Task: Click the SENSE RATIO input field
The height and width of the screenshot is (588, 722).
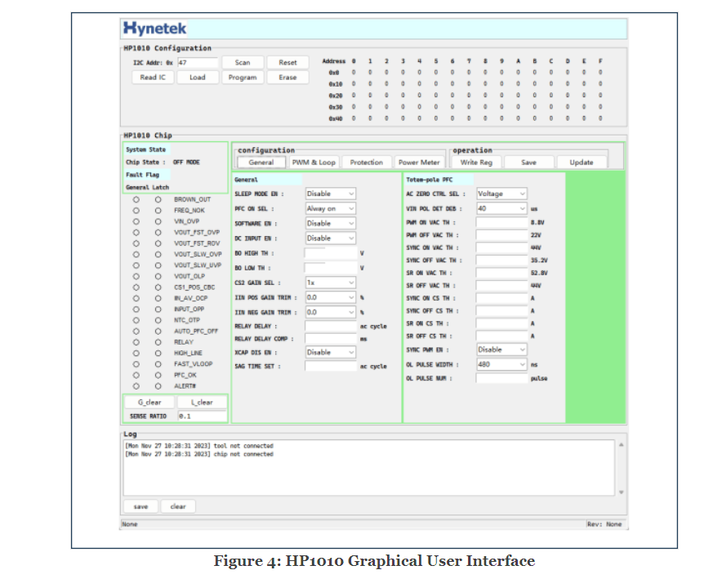Action: tap(202, 416)
